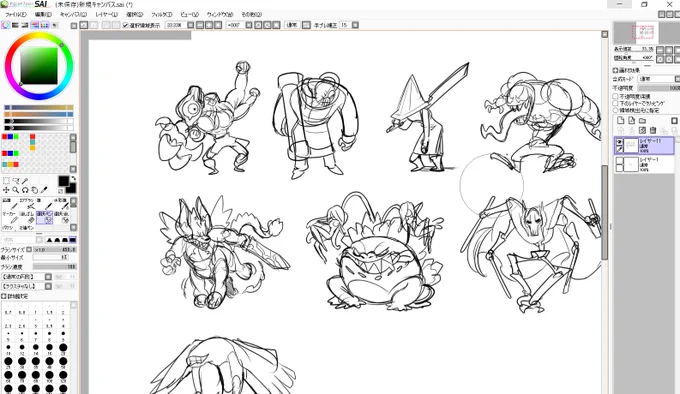Open the Filter (フィルタ) menu
The height and width of the screenshot is (394, 680).
point(162,14)
